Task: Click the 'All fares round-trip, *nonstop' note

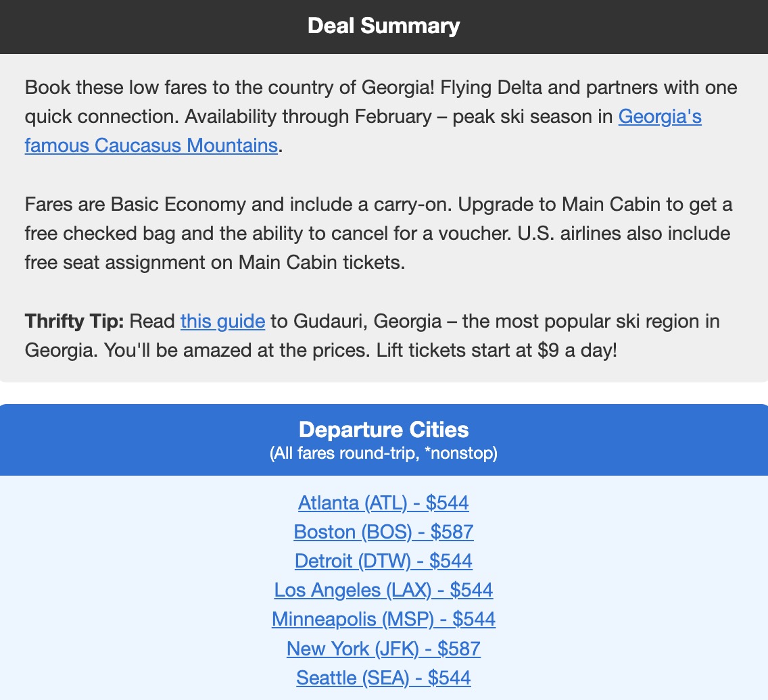Action: pyautogui.click(x=383, y=453)
